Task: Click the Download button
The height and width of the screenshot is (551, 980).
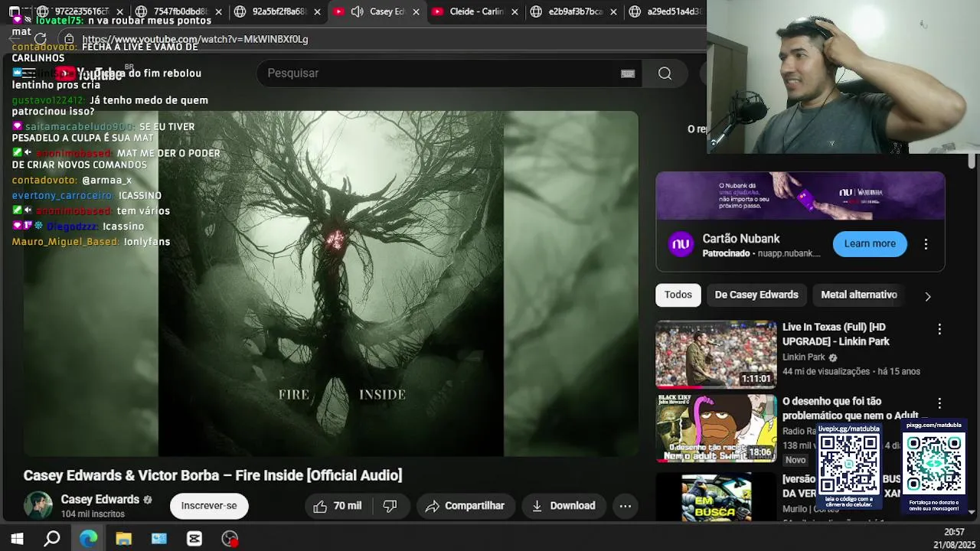Action: pos(563,506)
